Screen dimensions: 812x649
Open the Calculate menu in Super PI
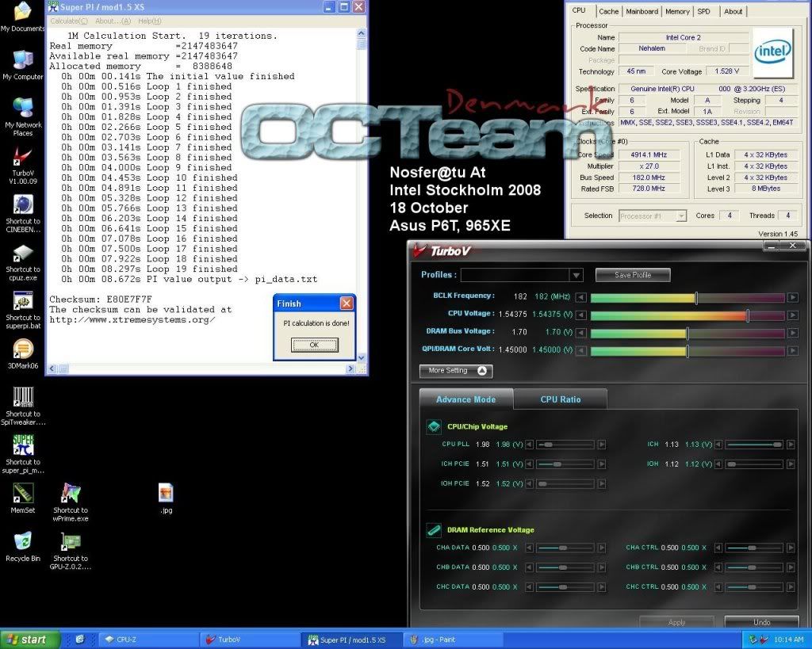click(x=69, y=21)
